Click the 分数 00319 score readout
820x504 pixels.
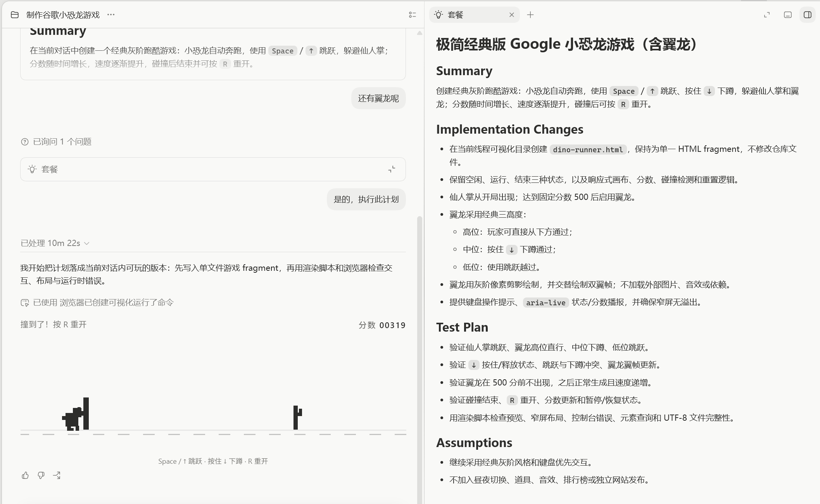coord(382,325)
